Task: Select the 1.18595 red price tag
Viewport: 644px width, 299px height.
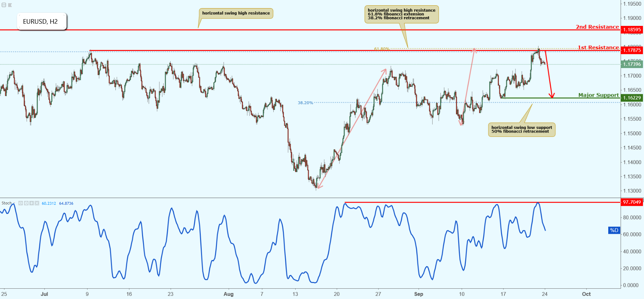Action: pyautogui.click(x=632, y=30)
